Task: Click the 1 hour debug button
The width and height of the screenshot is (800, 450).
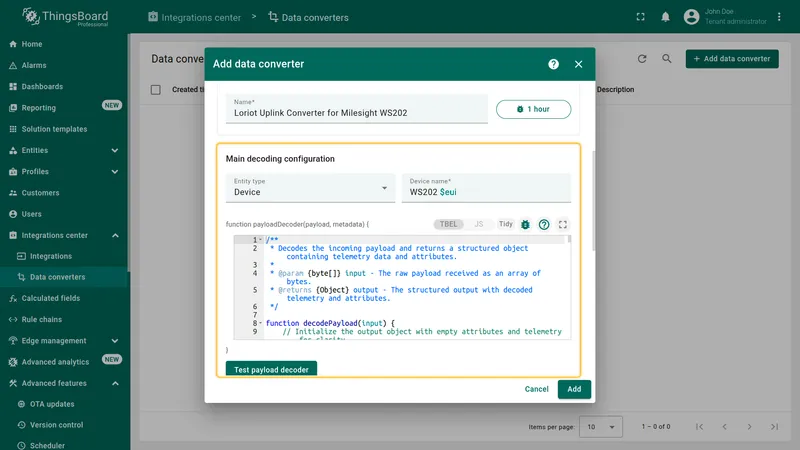Action: click(533, 109)
